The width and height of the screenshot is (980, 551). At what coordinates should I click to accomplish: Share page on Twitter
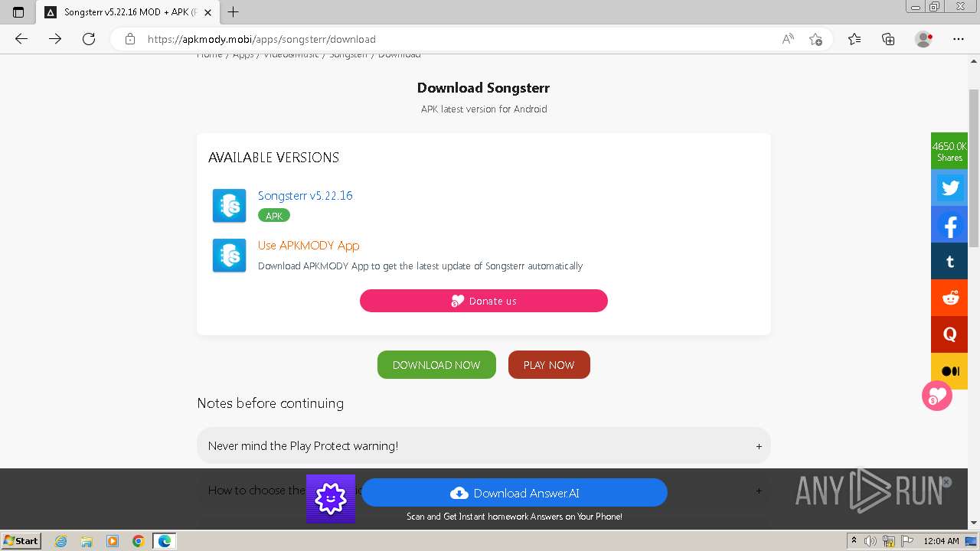coord(950,187)
